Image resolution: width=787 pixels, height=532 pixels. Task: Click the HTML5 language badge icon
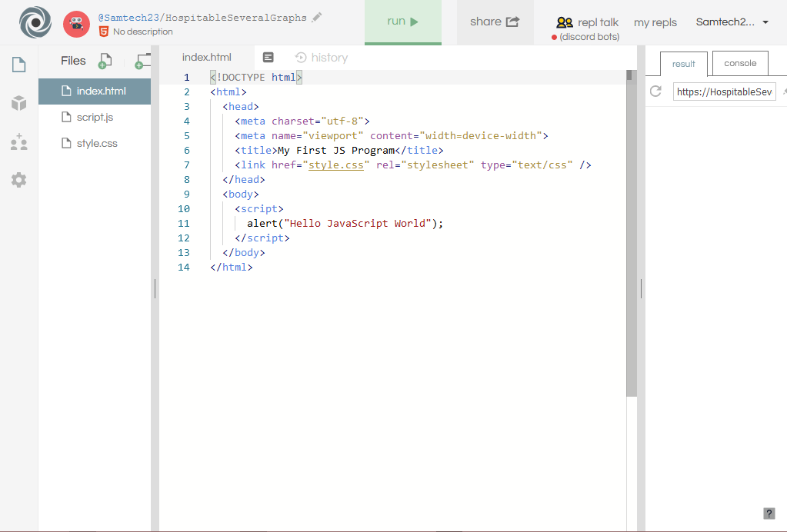104,32
